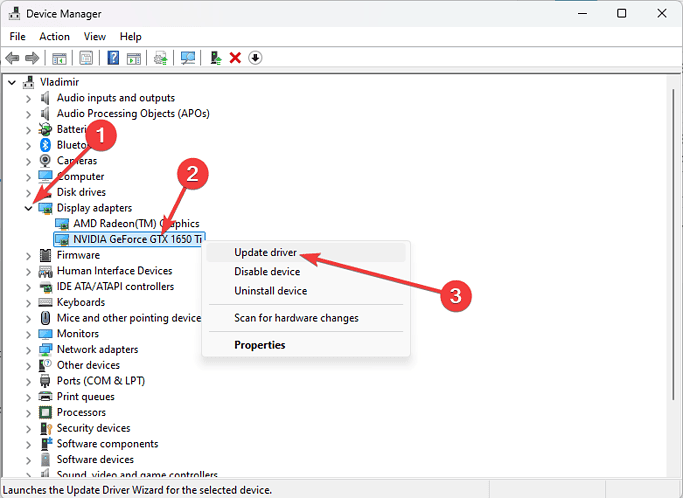Select AMD Radeon(TM) Graphics device
Image resolution: width=683 pixels, height=498 pixels.
[136, 224]
